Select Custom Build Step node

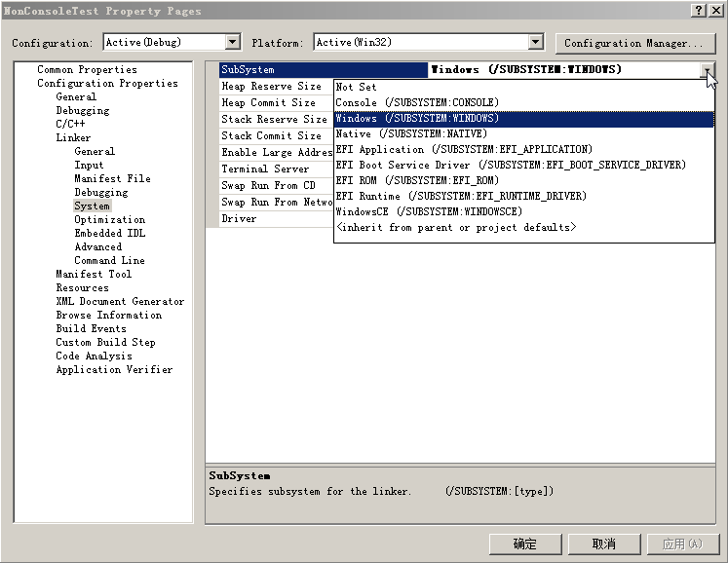click(105, 343)
